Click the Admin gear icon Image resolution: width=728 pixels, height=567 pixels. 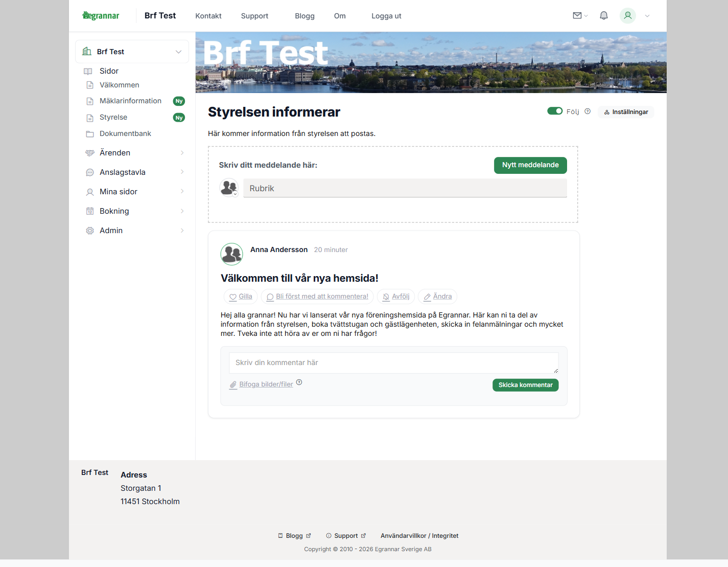(90, 231)
